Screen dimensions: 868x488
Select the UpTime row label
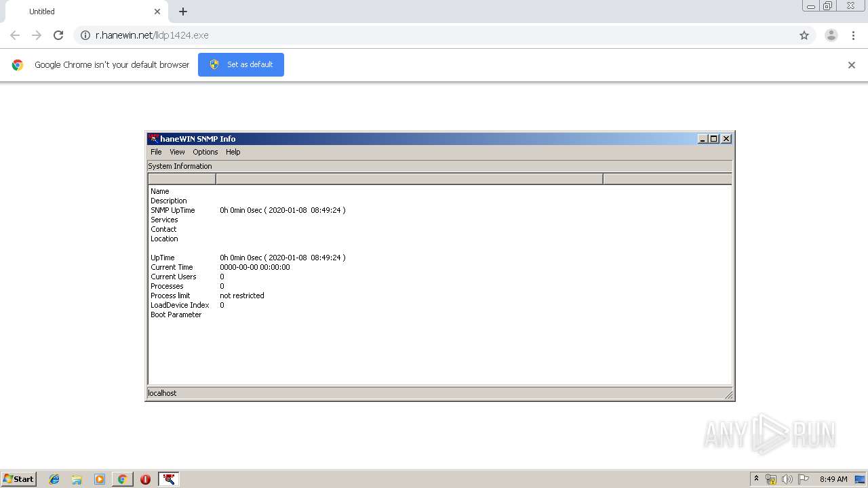click(163, 258)
